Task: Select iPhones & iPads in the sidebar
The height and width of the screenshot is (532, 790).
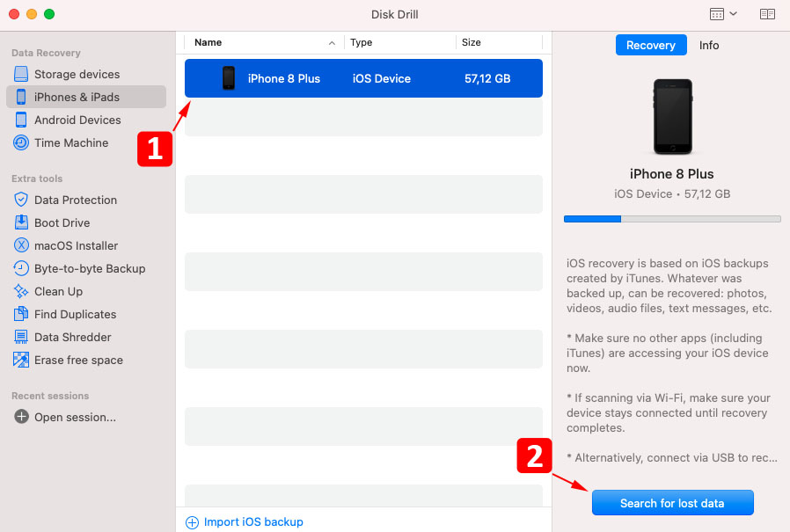Action: click(86, 97)
